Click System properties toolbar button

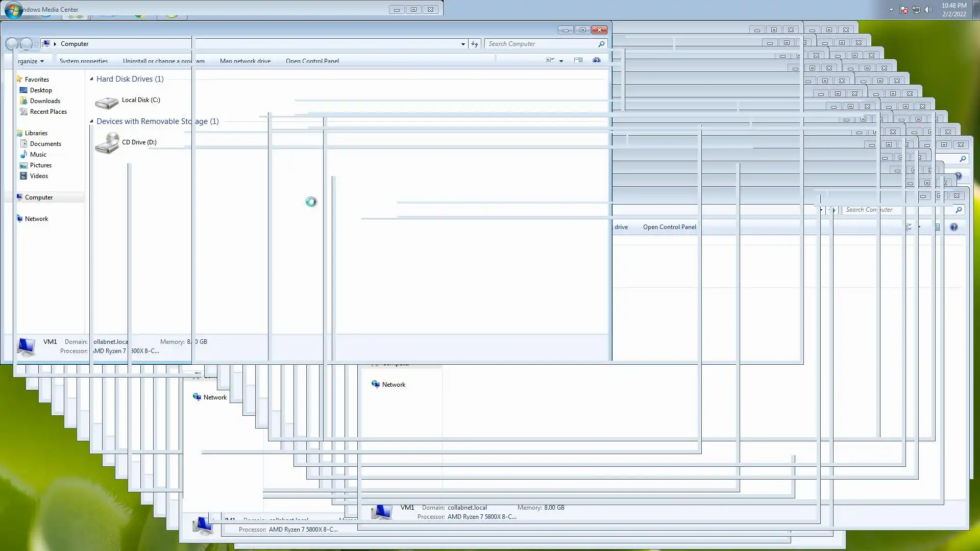[84, 61]
